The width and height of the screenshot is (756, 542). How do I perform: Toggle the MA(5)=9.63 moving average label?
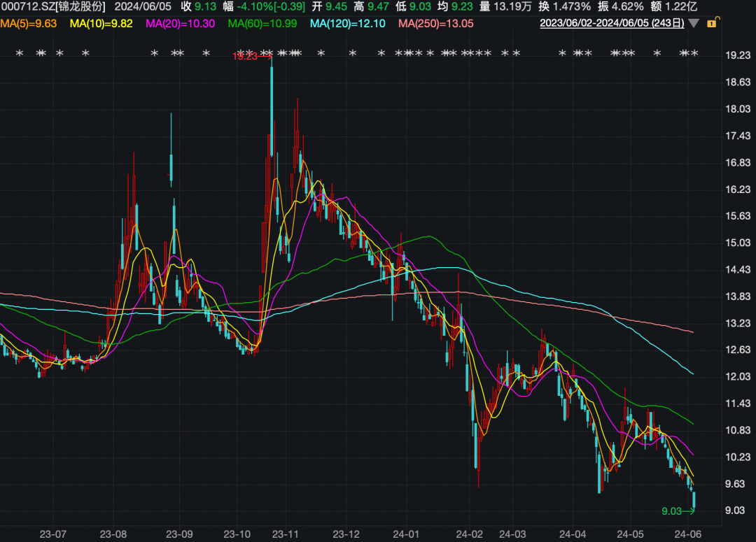tap(29, 27)
